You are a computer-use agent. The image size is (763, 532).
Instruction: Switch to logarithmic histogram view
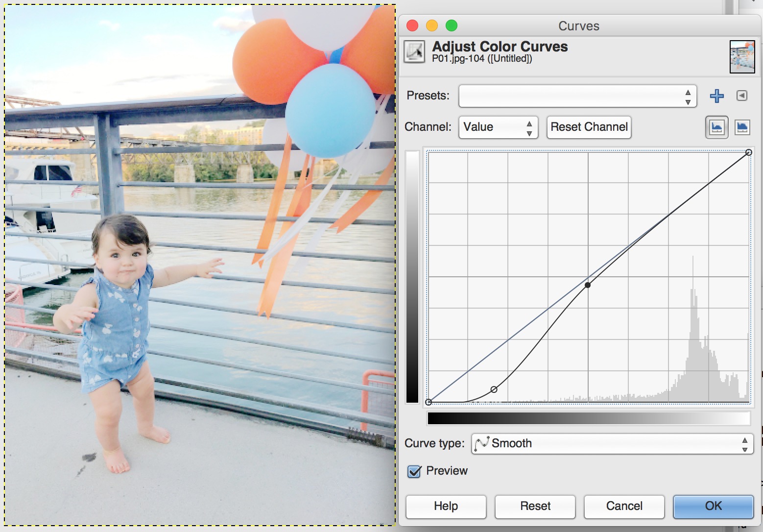742,127
